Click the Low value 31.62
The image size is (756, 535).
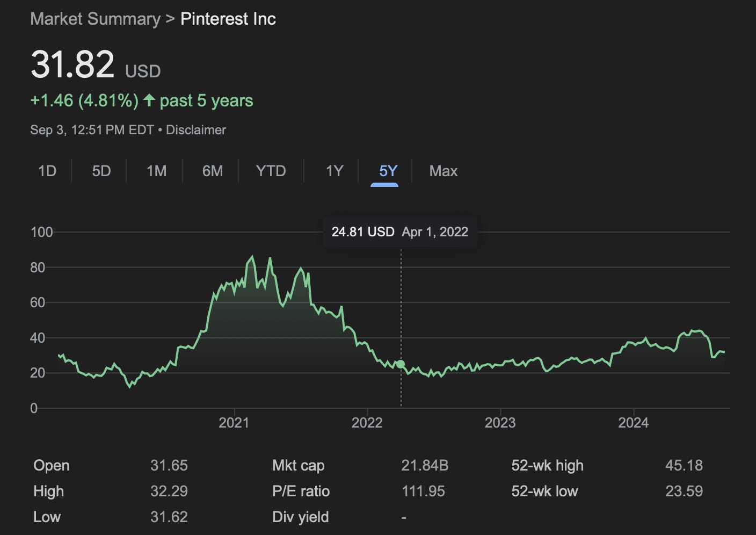[169, 517]
